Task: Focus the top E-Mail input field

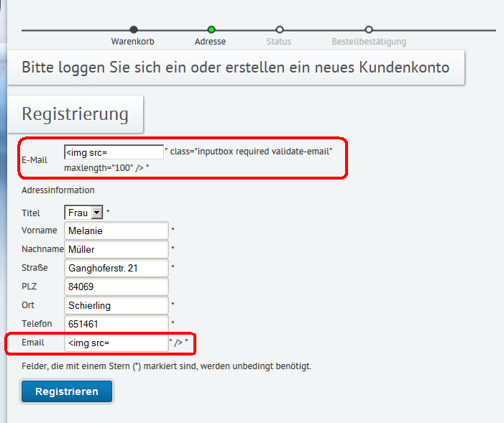Action: coord(114,152)
